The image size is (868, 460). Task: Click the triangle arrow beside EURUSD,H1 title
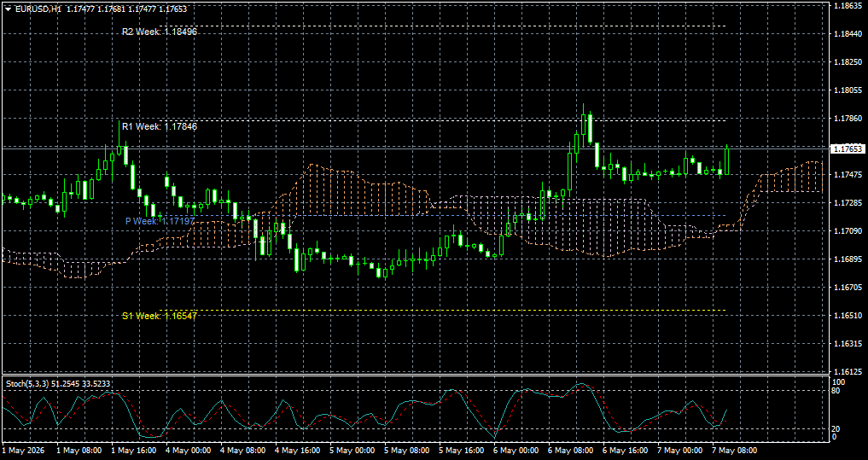click(x=8, y=9)
